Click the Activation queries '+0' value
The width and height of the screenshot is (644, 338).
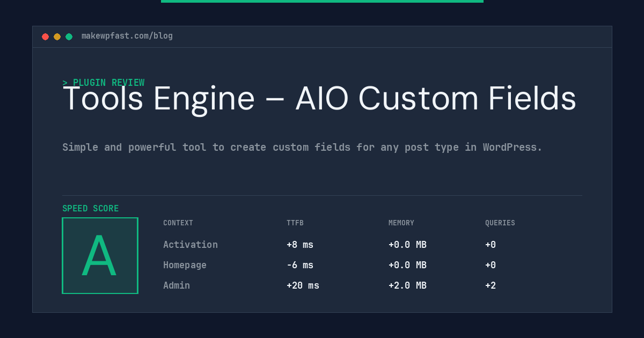coord(491,245)
